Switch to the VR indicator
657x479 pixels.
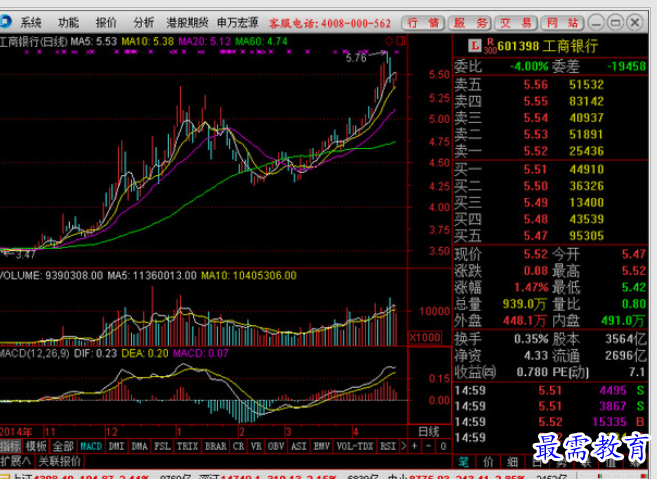(x=256, y=446)
